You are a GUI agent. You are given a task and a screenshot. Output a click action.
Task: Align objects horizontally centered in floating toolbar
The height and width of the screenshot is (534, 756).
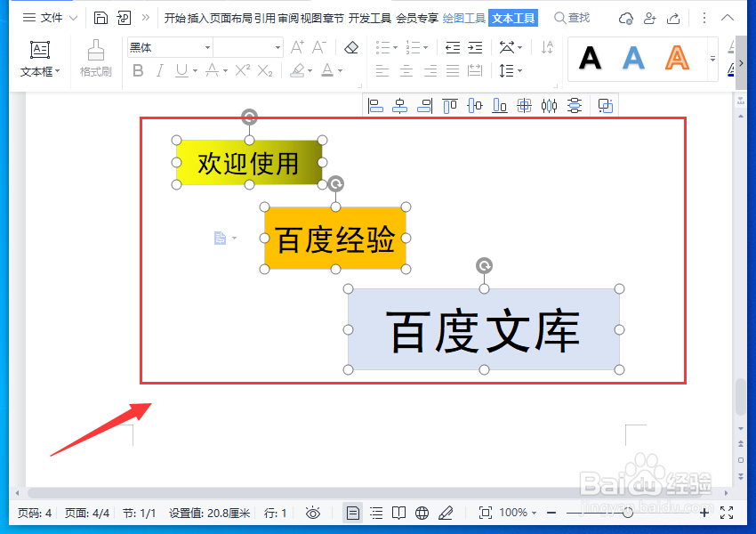coord(399,106)
